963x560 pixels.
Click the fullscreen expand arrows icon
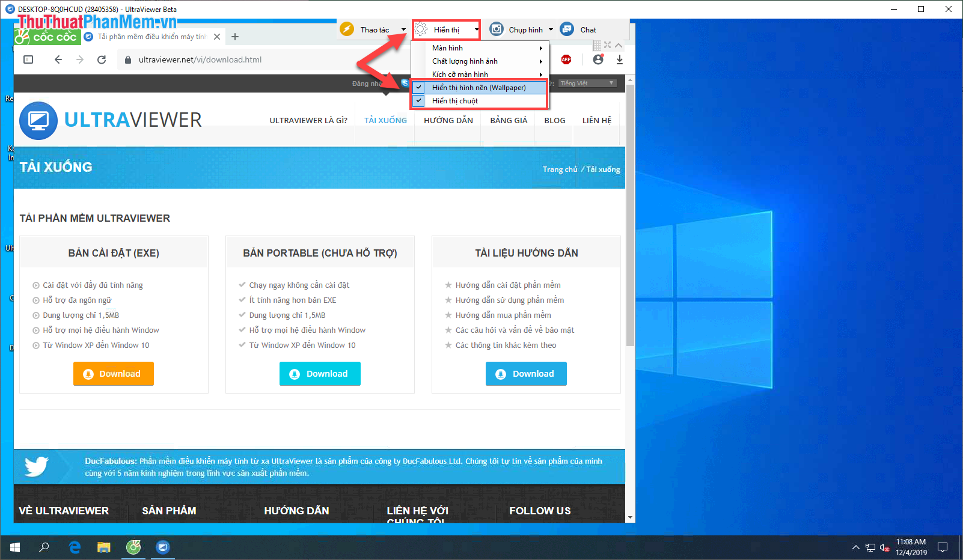pos(608,45)
